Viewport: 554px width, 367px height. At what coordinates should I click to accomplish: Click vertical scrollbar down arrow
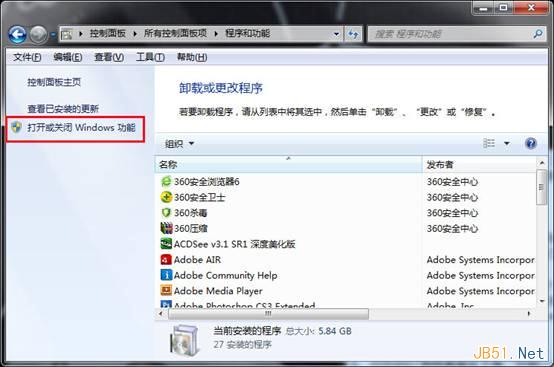(x=542, y=301)
